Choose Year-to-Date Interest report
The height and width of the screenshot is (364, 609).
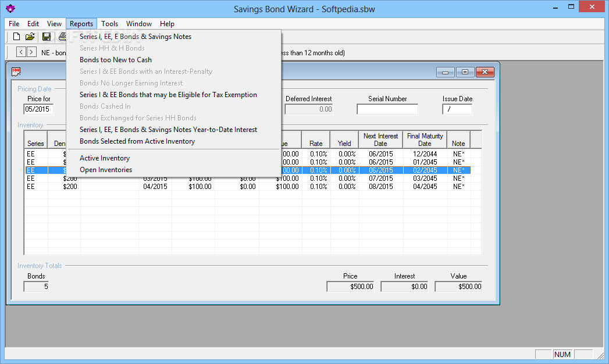[173, 130]
